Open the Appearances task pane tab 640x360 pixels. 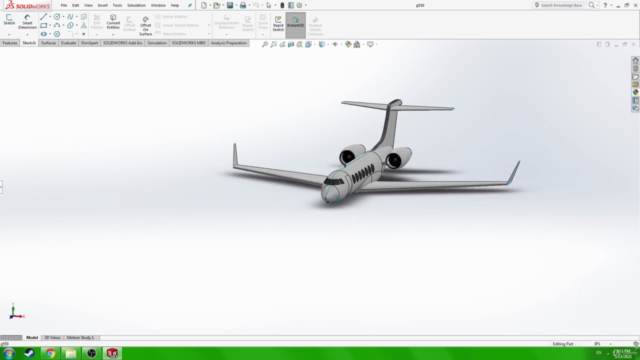[x=636, y=92]
